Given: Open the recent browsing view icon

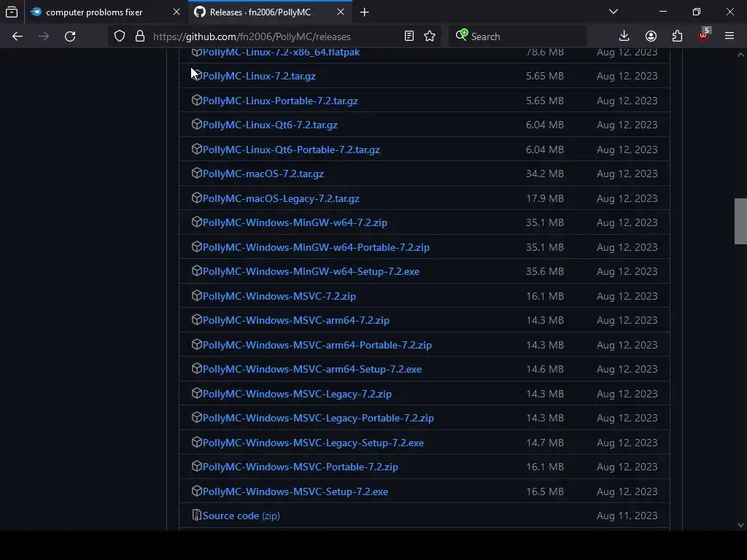Looking at the screenshot, I should pyautogui.click(x=12, y=12).
